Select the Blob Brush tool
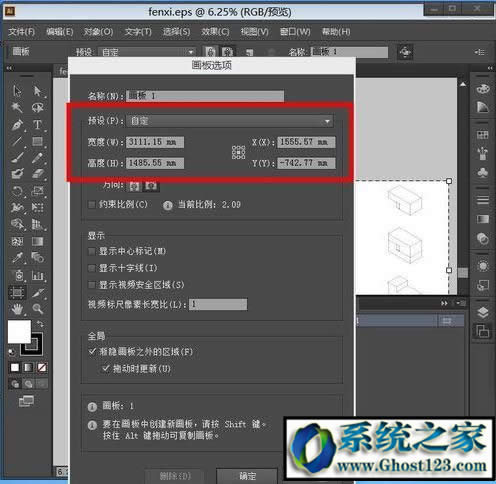Viewport: 496px width, 484px height. pyautogui.click(x=17, y=174)
